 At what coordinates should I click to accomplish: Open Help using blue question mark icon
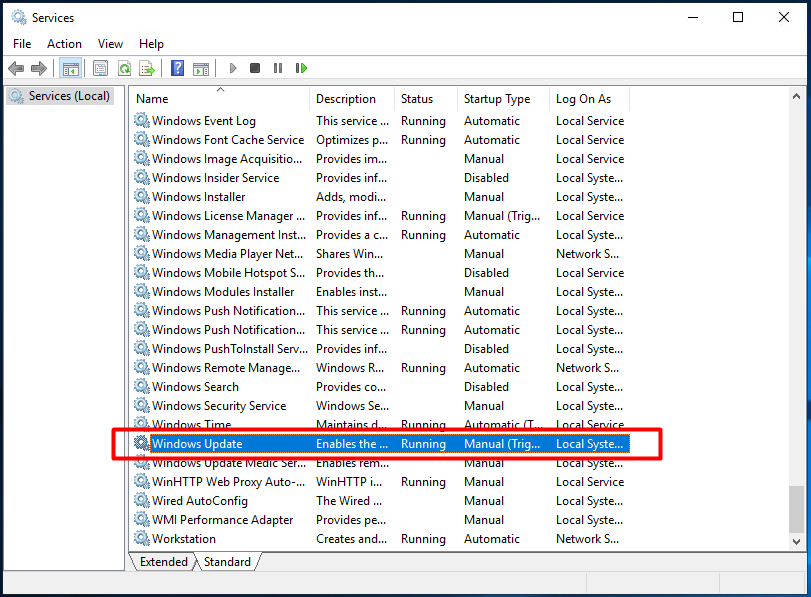tap(177, 68)
